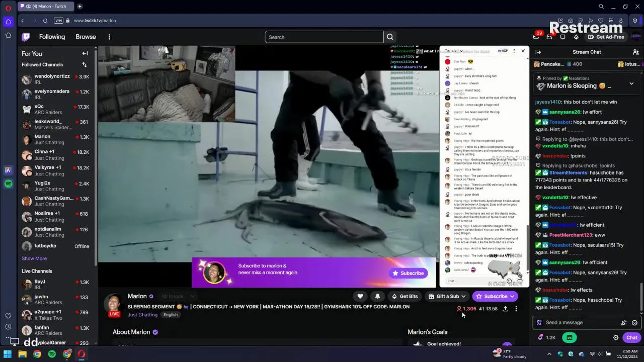Expand the pinned message chevron

click(631, 84)
